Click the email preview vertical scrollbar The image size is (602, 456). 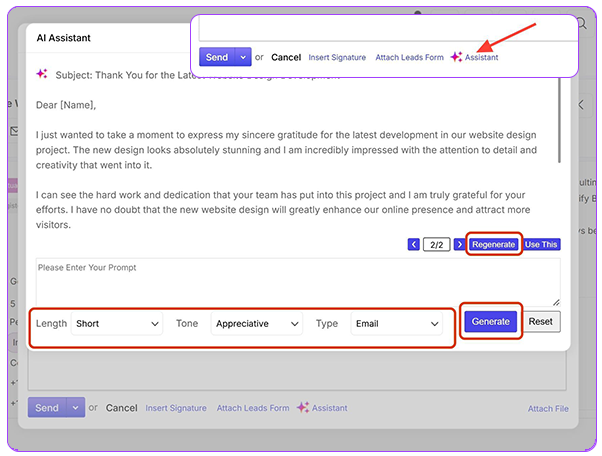click(x=558, y=130)
